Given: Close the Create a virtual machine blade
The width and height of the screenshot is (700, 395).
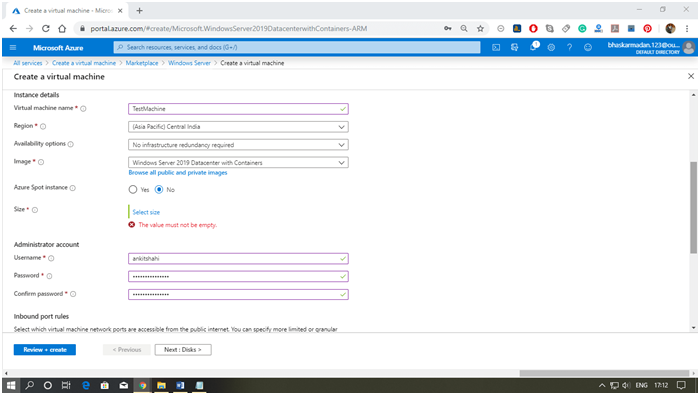Looking at the screenshot, I should [691, 76].
